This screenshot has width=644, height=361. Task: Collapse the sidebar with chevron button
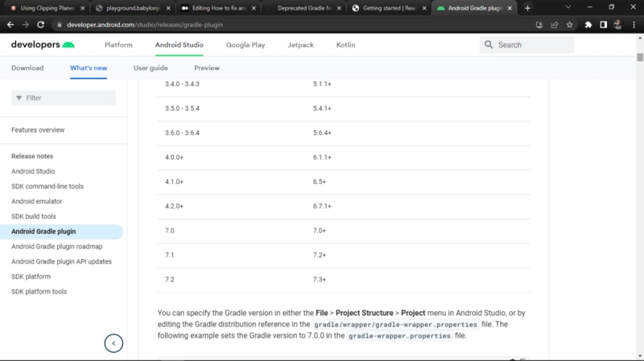tap(114, 343)
